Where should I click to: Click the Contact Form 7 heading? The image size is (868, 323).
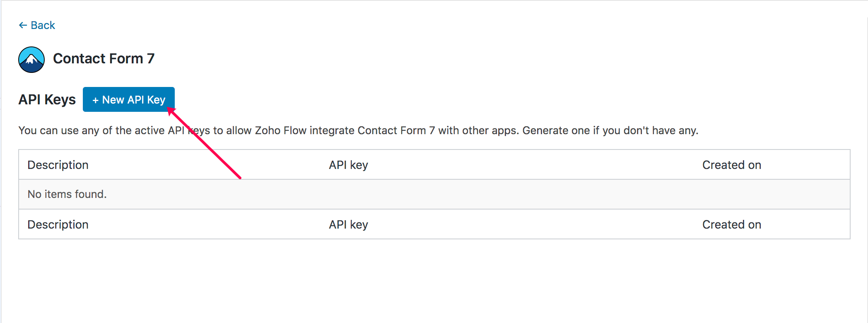click(x=104, y=59)
